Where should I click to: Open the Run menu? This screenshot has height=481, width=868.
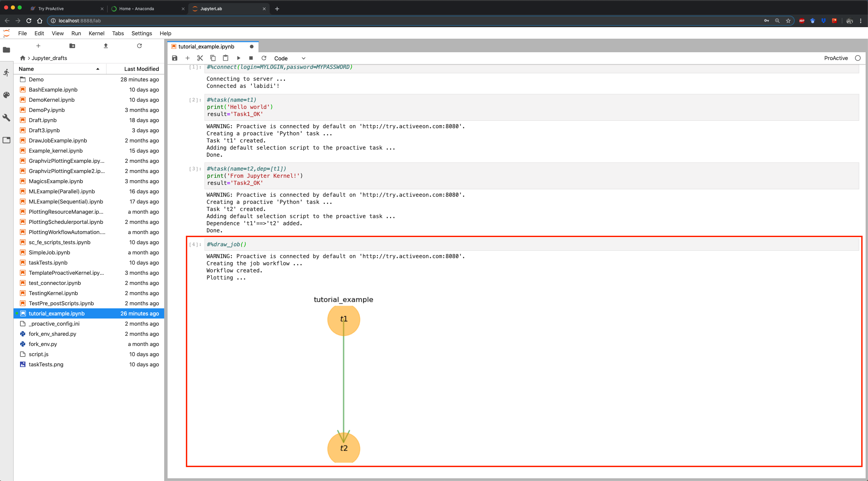point(76,33)
